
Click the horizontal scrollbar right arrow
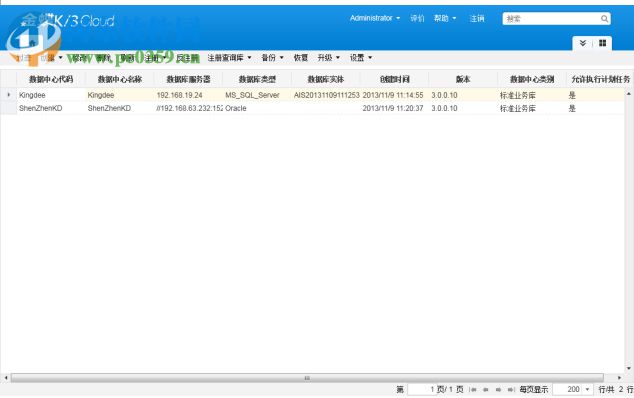[x=619, y=378]
